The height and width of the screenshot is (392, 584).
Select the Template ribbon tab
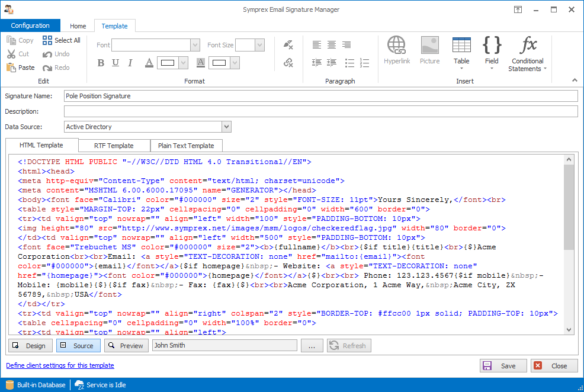pyautogui.click(x=114, y=26)
